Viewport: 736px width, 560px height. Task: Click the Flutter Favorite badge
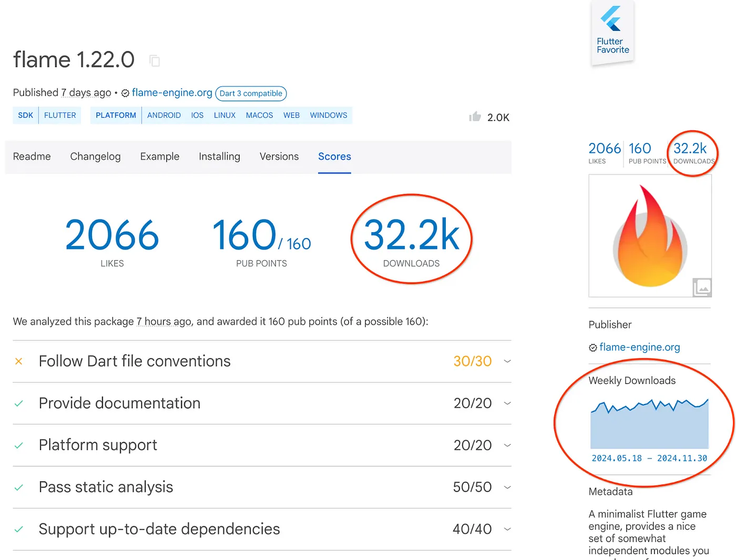click(613, 33)
